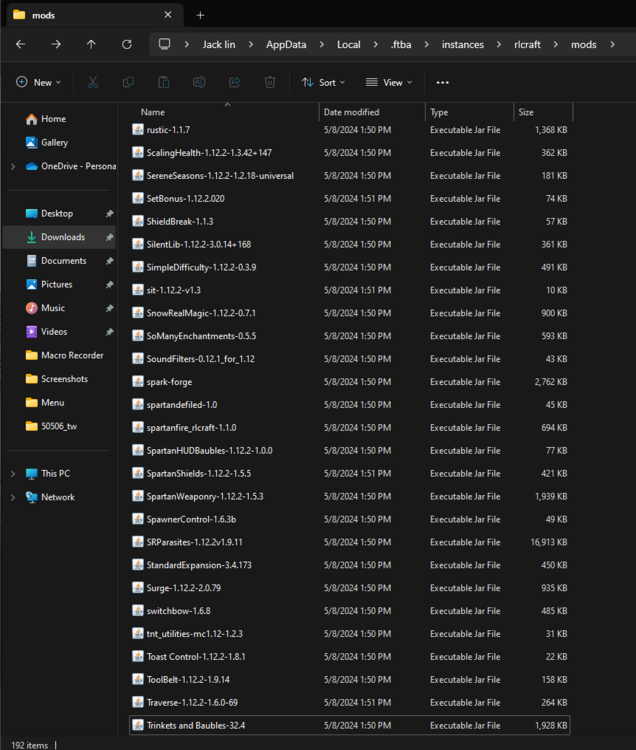Click the jar icon of spark-forge
This screenshot has height=750, width=636.
tap(138, 382)
